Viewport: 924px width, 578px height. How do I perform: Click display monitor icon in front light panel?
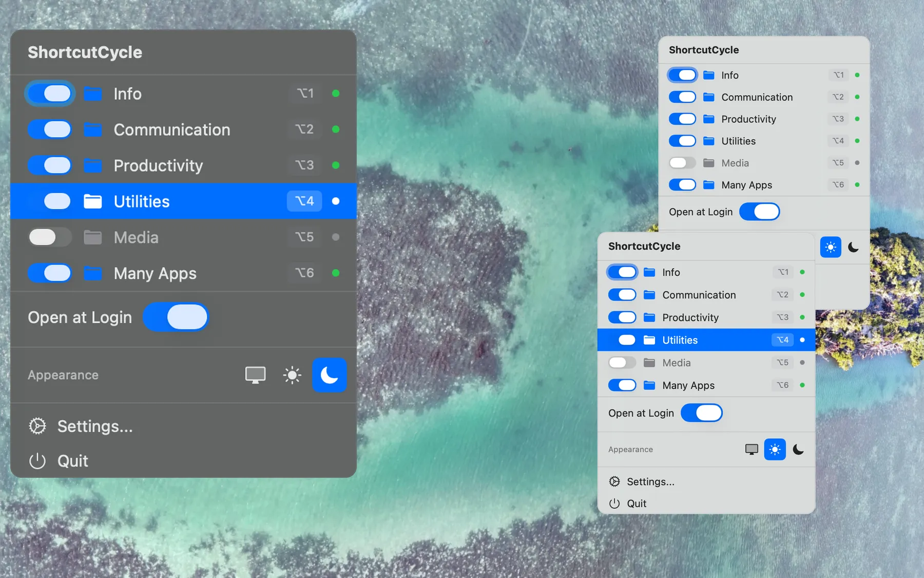pyautogui.click(x=752, y=450)
